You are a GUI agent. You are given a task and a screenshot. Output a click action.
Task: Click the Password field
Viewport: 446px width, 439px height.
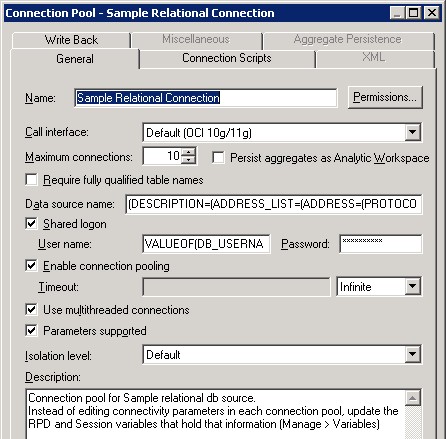coord(381,244)
